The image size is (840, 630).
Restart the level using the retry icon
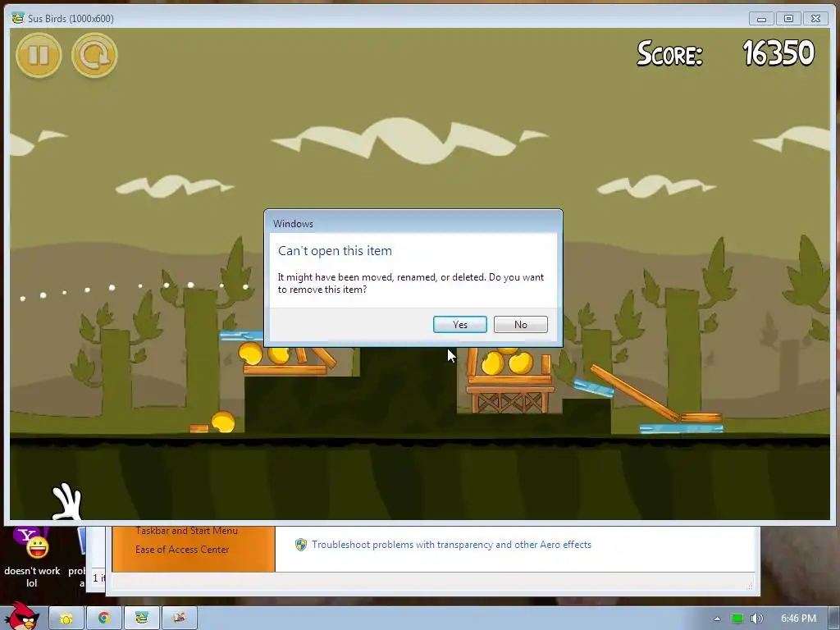94,55
